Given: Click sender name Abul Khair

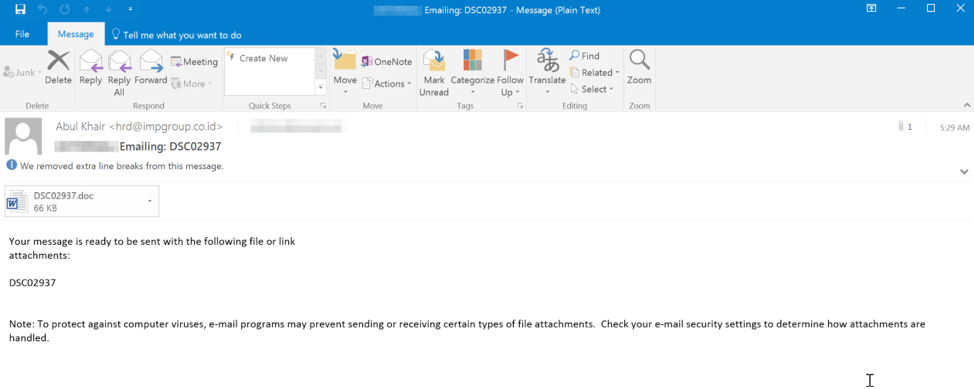Looking at the screenshot, I should pos(81,127).
